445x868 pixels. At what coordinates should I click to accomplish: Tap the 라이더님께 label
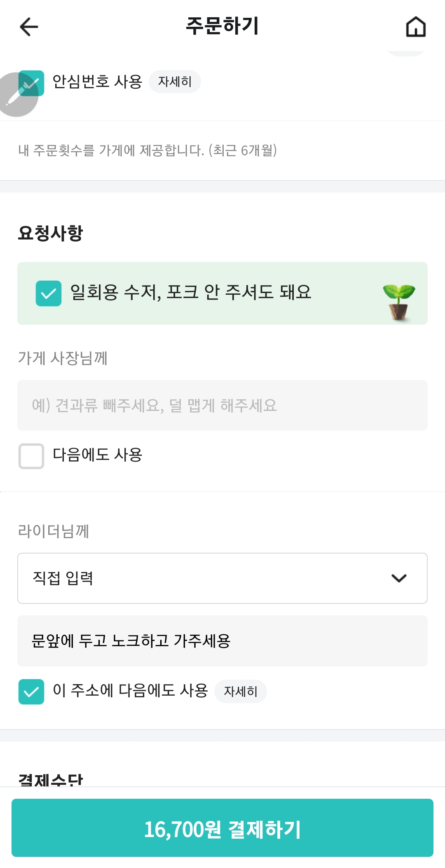[54, 531]
